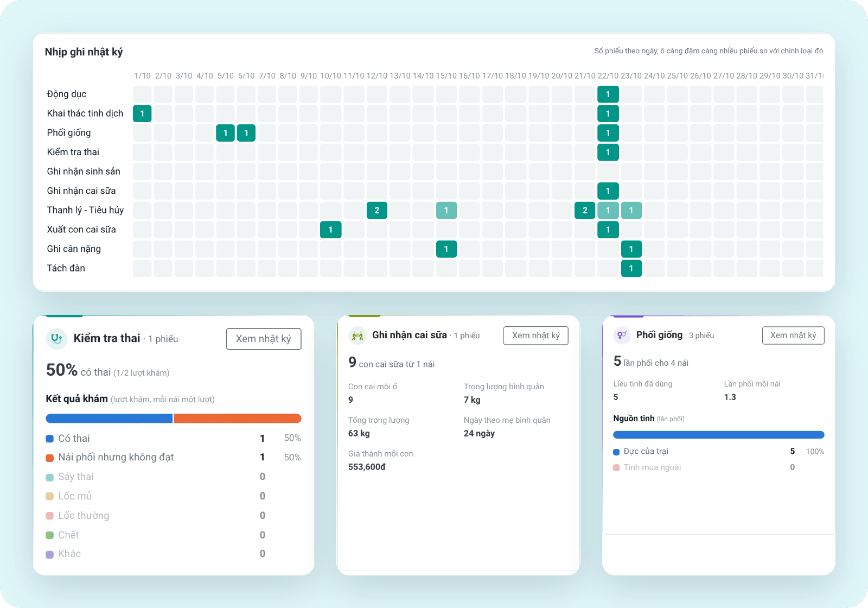Select Ghi cân nặng cell on 15/10
The height and width of the screenshot is (608, 868).
click(x=446, y=249)
